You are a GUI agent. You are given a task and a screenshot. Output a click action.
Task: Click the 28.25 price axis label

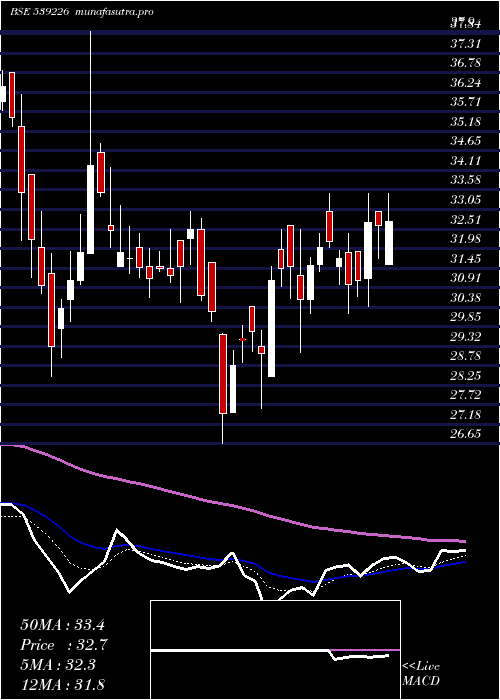pos(466,375)
